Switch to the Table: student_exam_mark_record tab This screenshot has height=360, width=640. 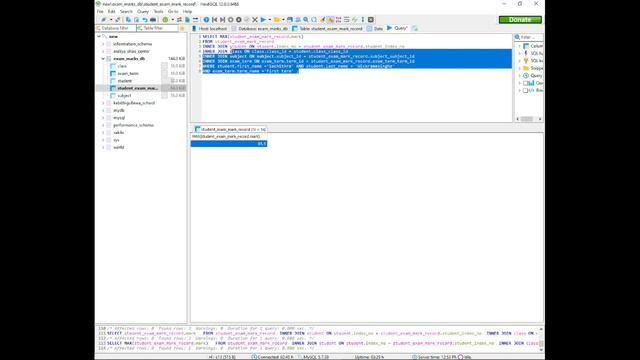(x=327, y=29)
